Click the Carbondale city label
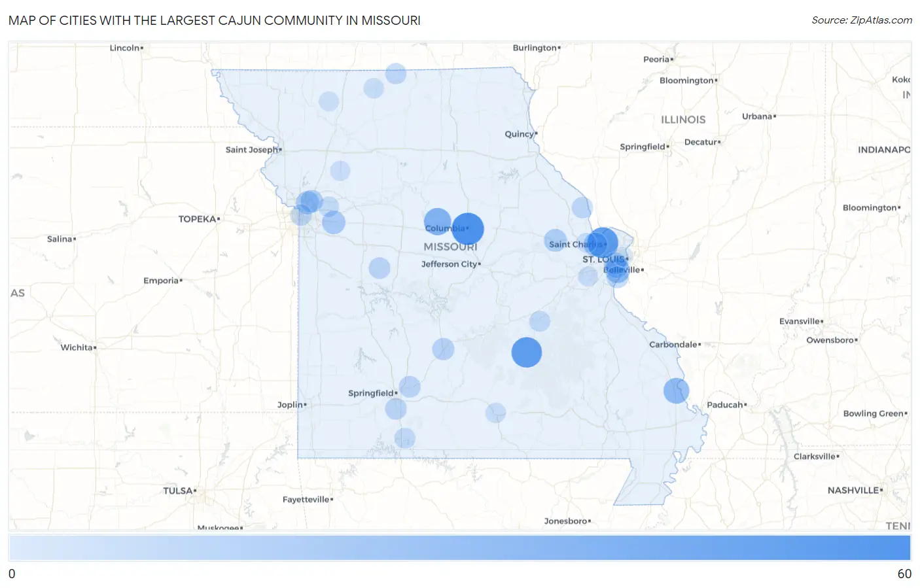The height and width of the screenshot is (588, 920). [674, 345]
